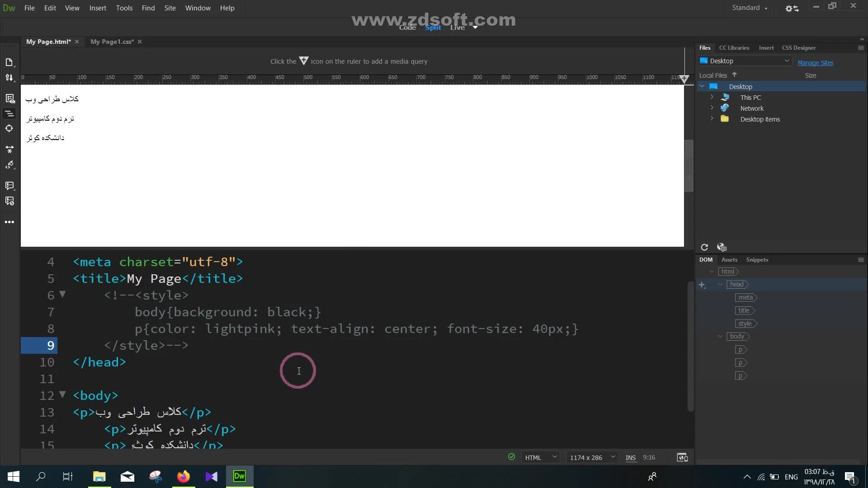Expand Desktop items folder in Files tree
This screenshot has width=868, height=488.
tap(712, 119)
